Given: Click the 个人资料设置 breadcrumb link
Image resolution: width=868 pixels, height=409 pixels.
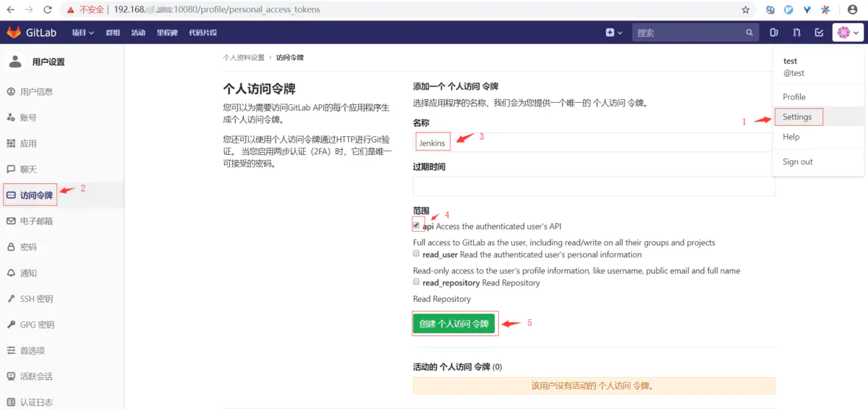Looking at the screenshot, I should coord(244,57).
